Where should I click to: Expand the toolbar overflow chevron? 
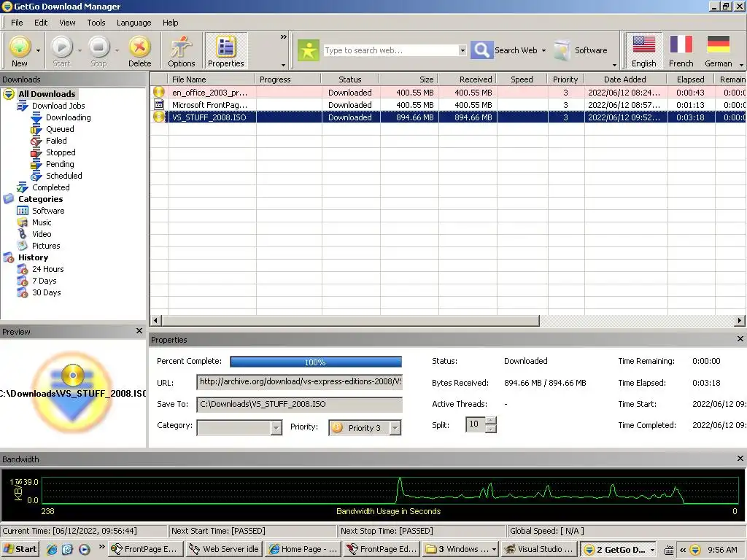click(284, 36)
